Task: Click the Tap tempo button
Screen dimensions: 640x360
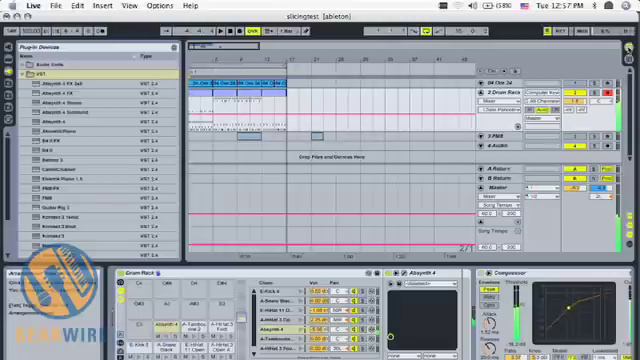Action: click(x=11, y=31)
